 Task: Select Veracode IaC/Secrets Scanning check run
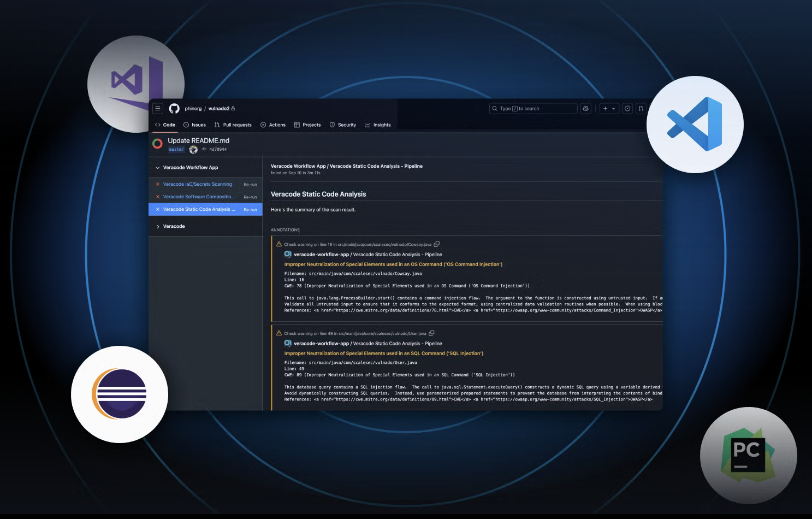click(x=198, y=184)
